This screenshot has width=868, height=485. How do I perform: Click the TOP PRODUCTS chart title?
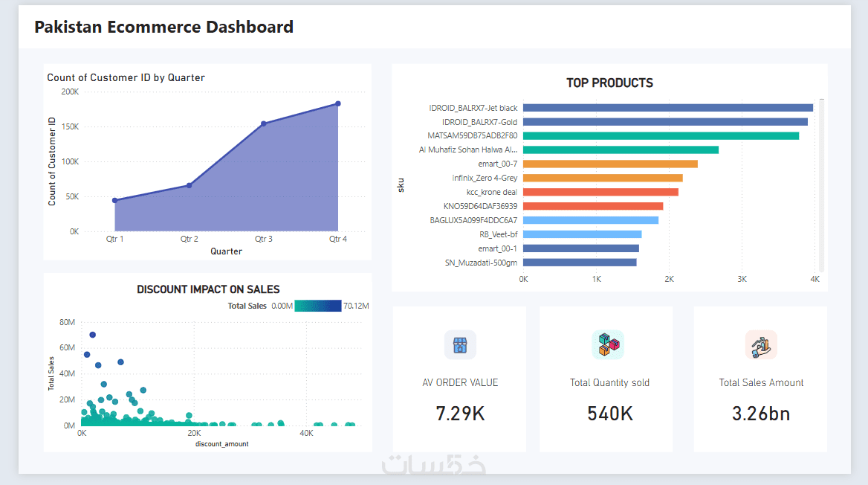pyautogui.click(x=609, y=83)
